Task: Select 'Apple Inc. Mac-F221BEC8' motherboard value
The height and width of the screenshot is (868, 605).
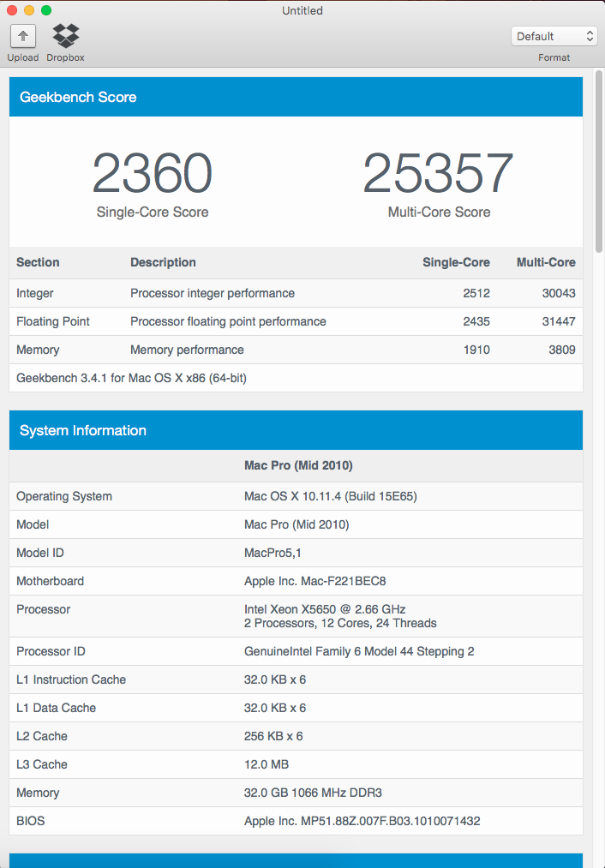Action: click(x=315, y=581)
